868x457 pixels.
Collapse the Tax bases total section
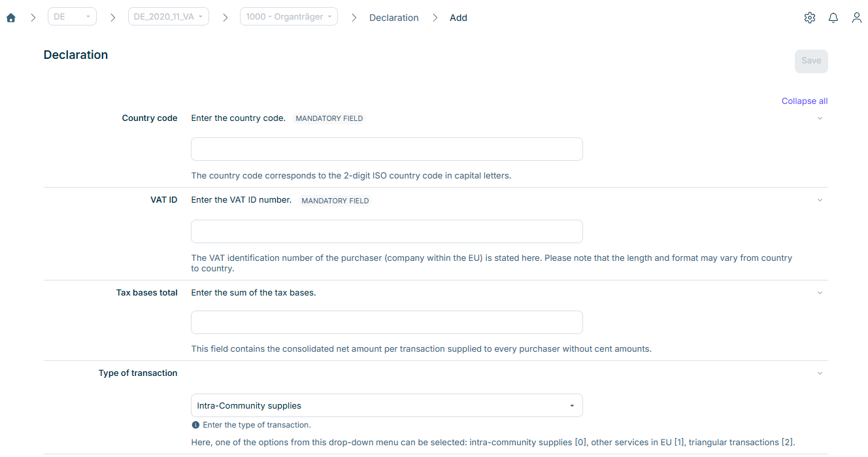[820, 293]
